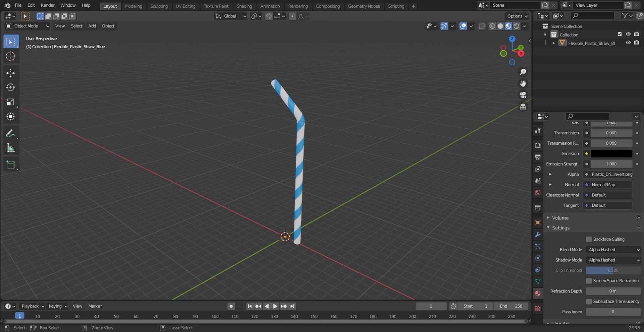Open the Options dropdown
This screenshot has height=332, width=644.
(517, 16)
